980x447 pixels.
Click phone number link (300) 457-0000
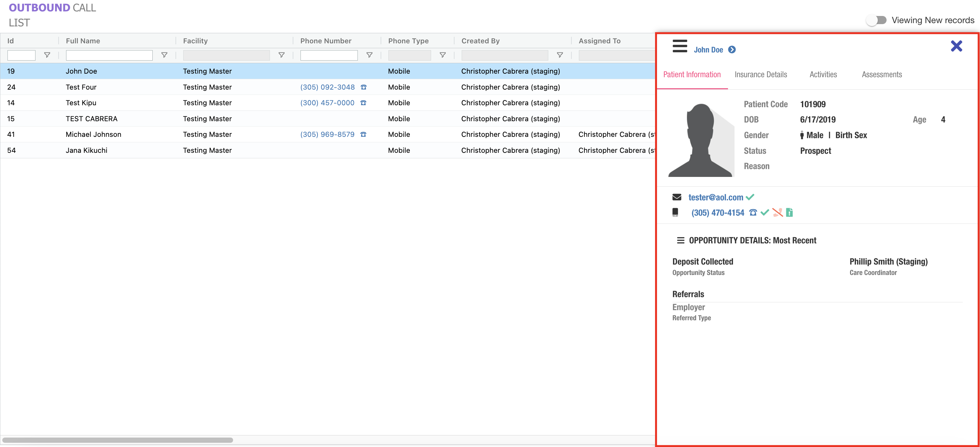coord(327,103)
